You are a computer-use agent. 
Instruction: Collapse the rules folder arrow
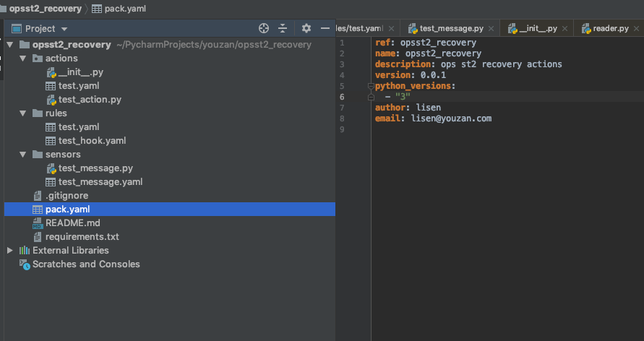point(23,113)
